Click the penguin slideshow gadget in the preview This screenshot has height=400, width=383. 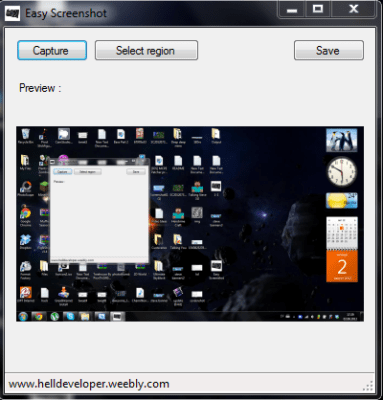point(342,140)
